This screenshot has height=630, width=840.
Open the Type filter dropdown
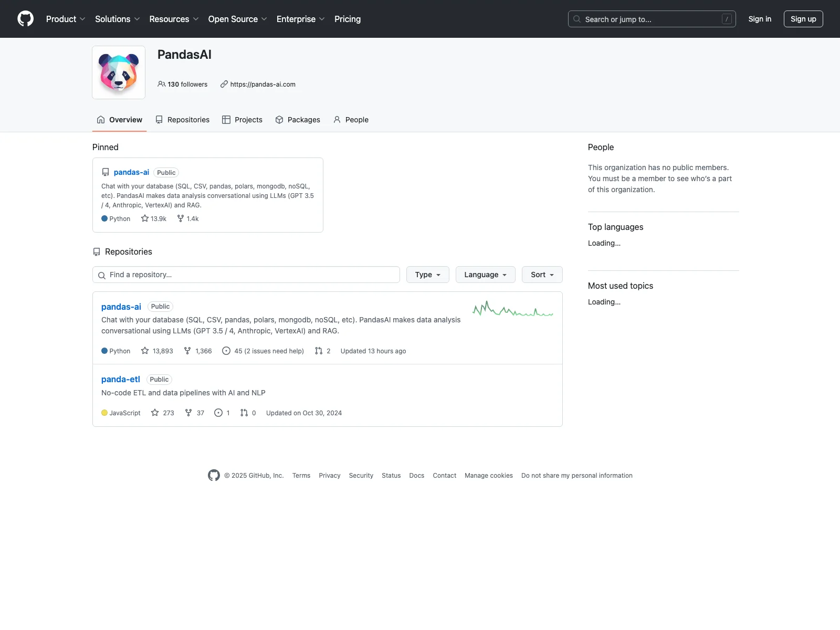(428, 275)
